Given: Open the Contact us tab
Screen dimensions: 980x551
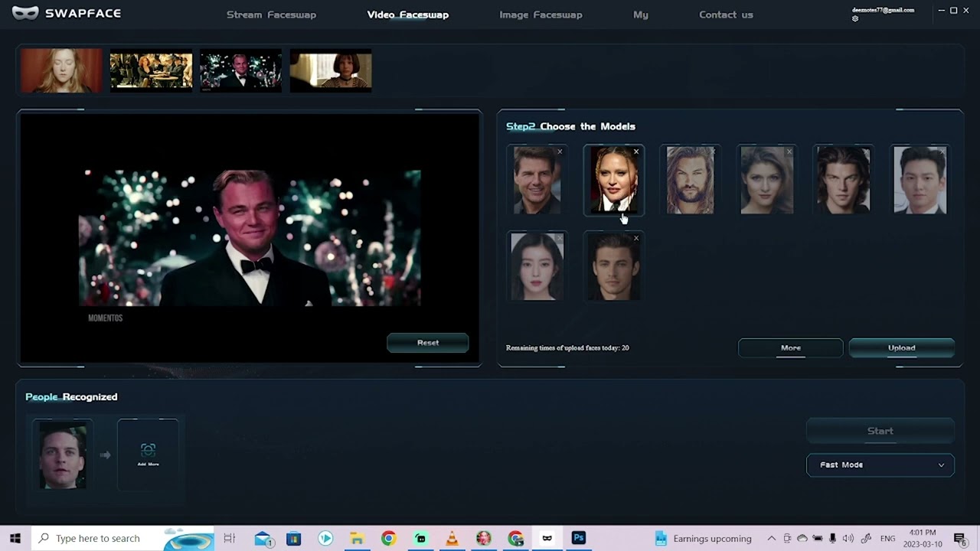Looking at the screenshot, I should [x=726, y=15].
